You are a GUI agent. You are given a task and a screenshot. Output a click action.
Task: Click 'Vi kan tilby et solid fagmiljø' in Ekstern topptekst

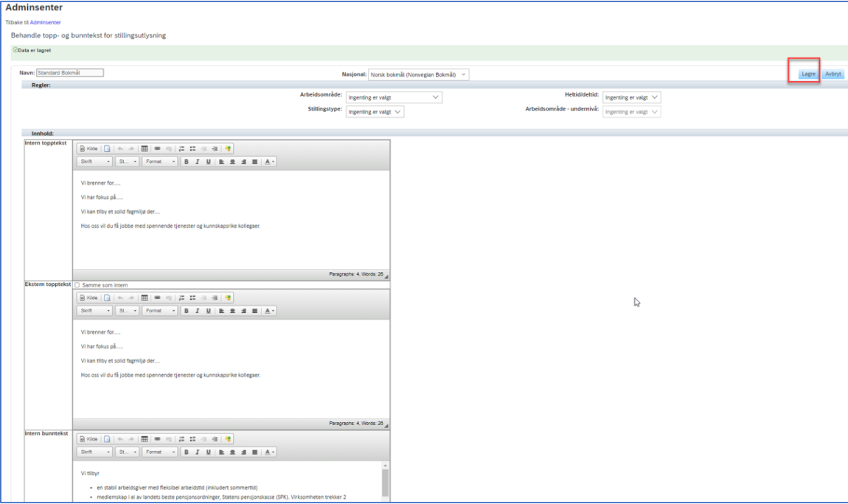point(121,361)
